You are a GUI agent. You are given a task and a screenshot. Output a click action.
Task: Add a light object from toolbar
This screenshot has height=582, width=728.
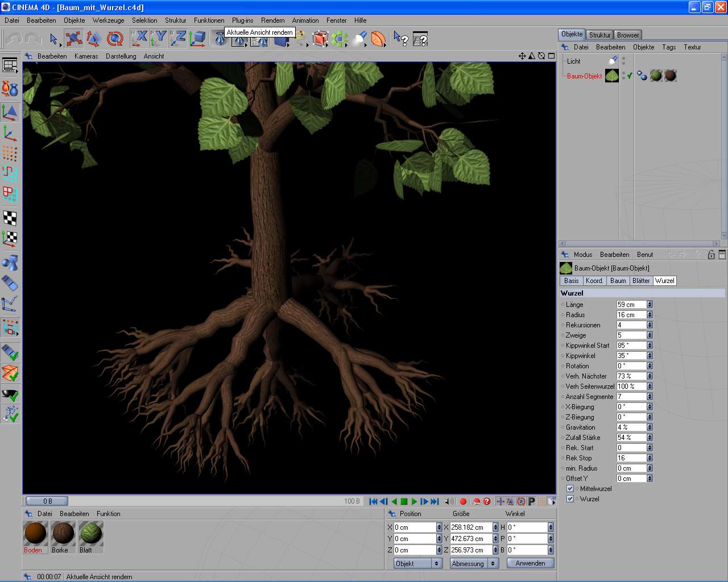click(x=359, y=39)
